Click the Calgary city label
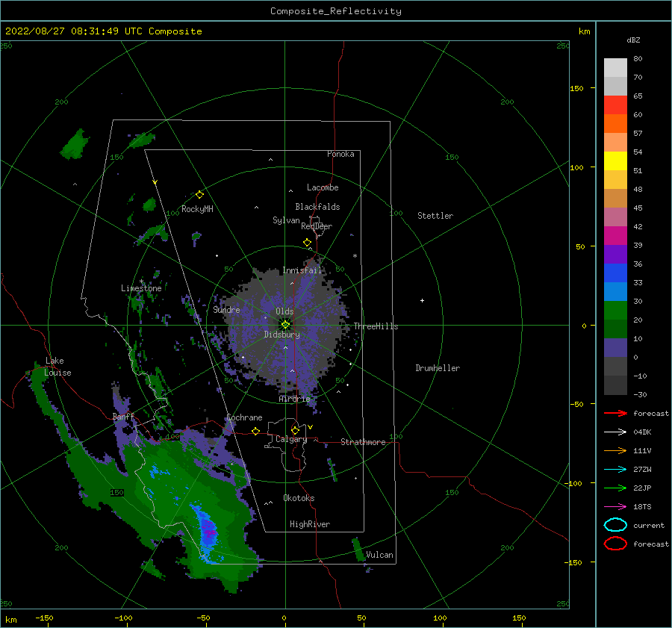Screen dimensions: 672x628 tap(291, 439)
